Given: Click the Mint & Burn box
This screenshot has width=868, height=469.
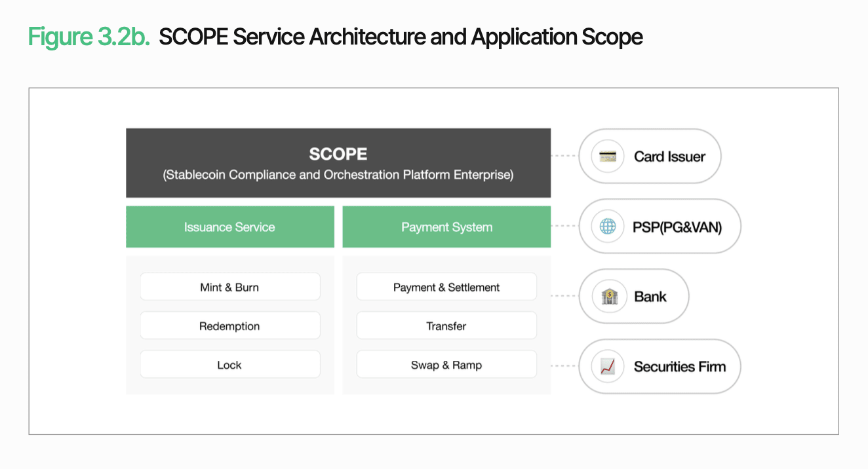Looking at the screenshot, I should 230,287.
